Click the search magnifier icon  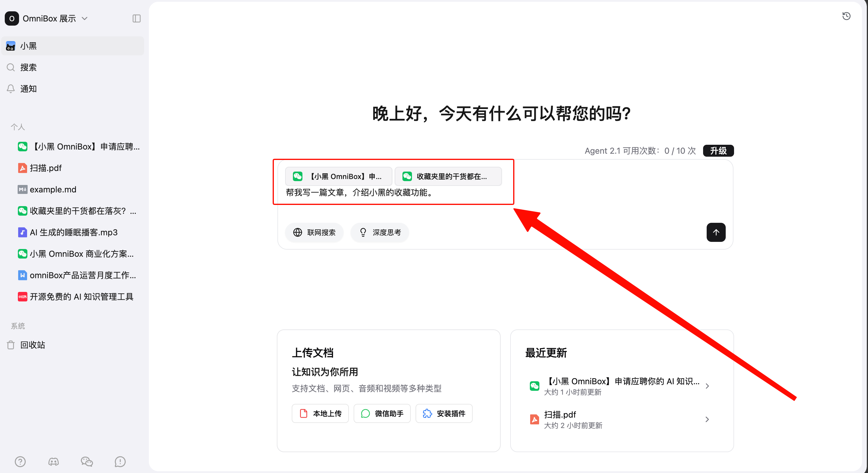click(x=11, y=67)
